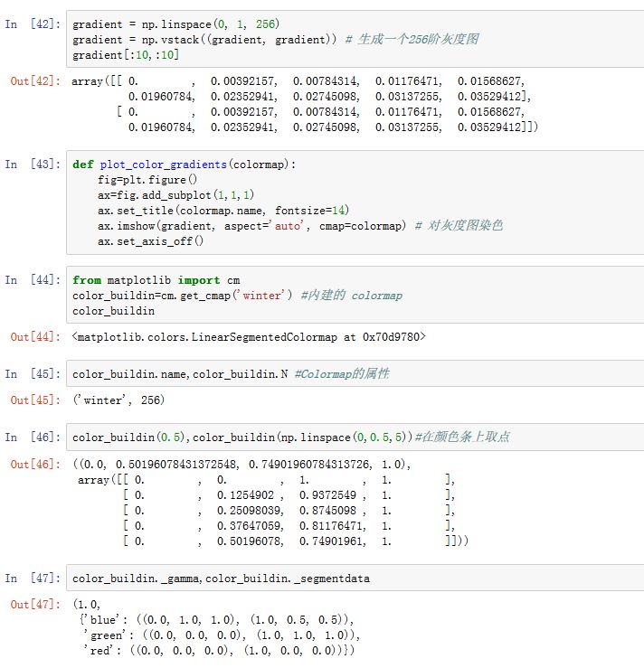Select the In [47] _segmentdata cell
This screenshot has height=668, width=644.
(x=355, y=578)
